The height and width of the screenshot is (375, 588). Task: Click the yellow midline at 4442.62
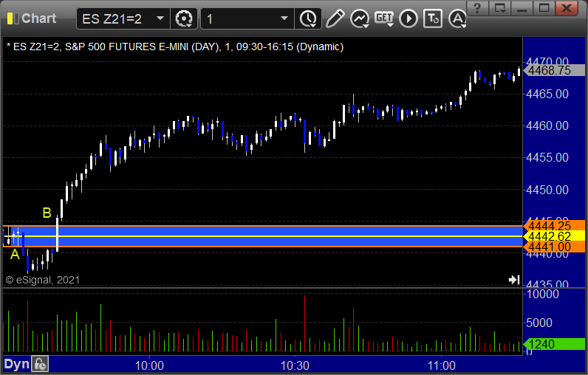tap(262, 236)
